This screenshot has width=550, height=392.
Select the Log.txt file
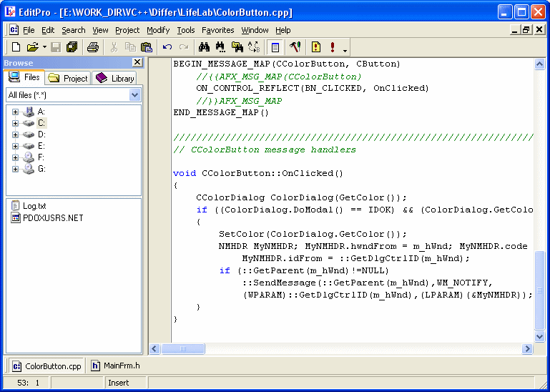click(x=34, y=206)
